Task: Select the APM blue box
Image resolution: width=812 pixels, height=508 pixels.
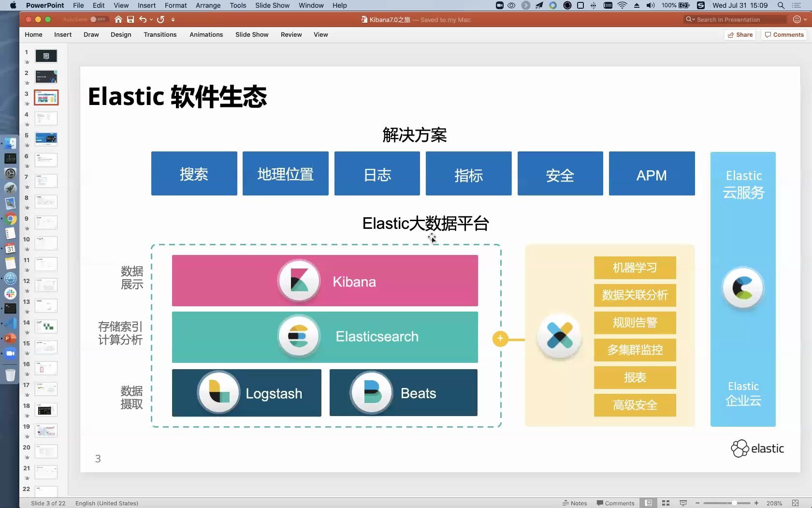Action: [x=652, y=174]
